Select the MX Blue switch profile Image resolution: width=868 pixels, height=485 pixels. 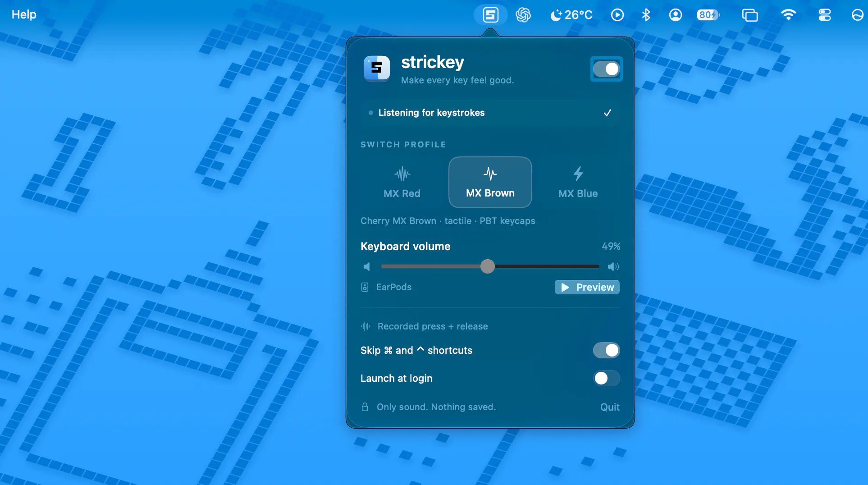click(x=578, y=183)
